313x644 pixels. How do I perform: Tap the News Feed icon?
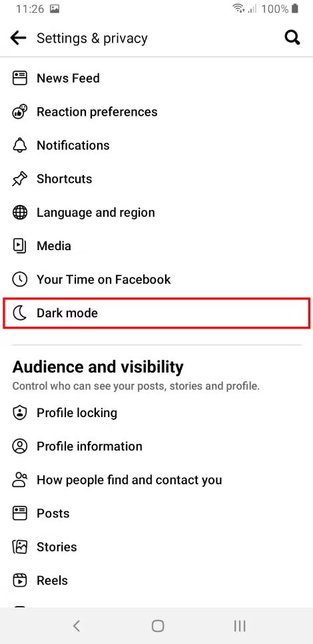(x=19, y=78)
